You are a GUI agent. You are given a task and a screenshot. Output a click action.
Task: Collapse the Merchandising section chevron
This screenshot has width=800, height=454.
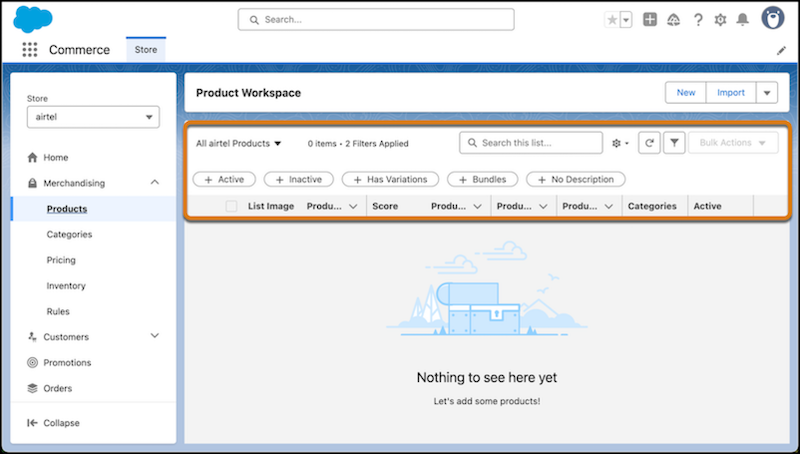(x=155, y=182)
